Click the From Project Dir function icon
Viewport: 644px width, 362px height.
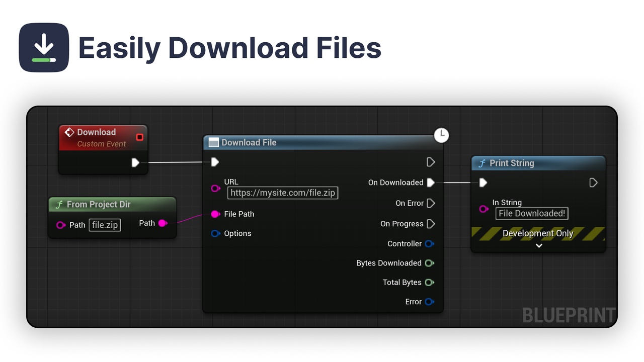pyautogui.click(x=59, y=205)
